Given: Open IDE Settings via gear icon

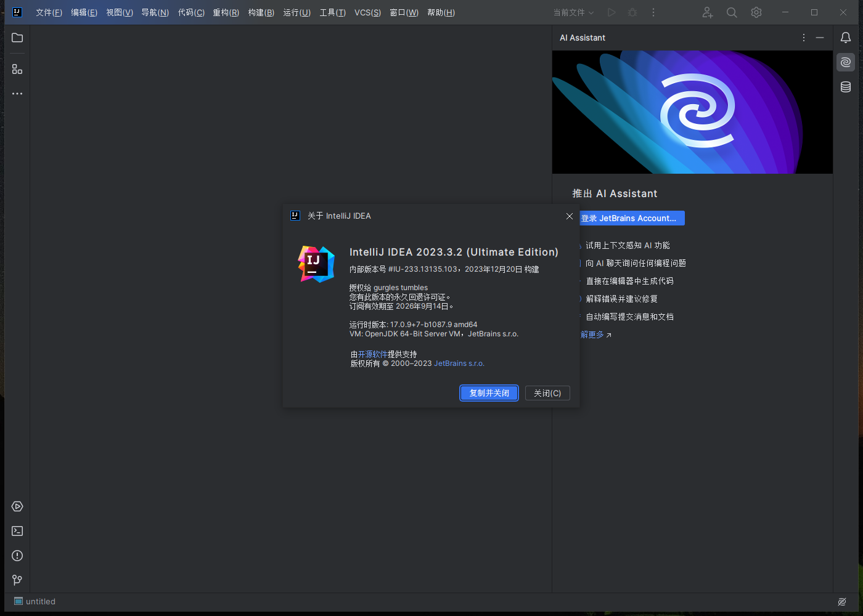Looking at the screenshot, I should [x=756, y=12].
